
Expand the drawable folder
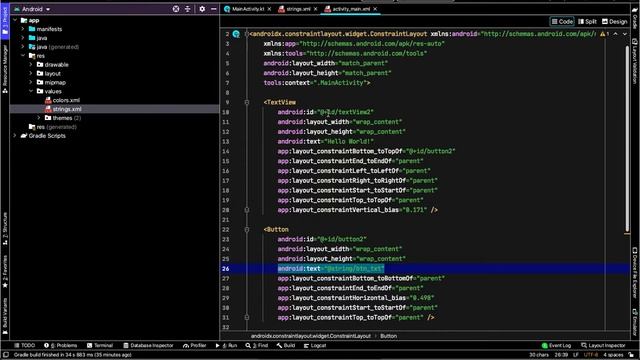(31, 64)
